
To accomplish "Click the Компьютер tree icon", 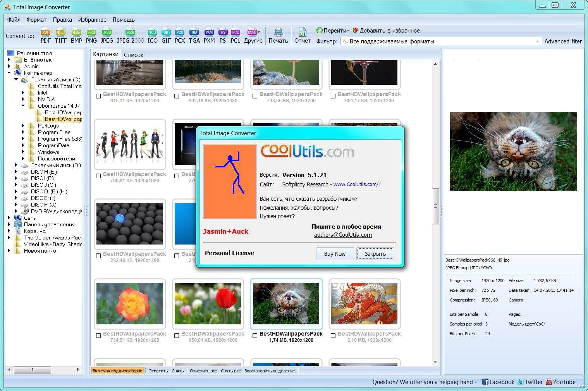I will tap(18, 73).
